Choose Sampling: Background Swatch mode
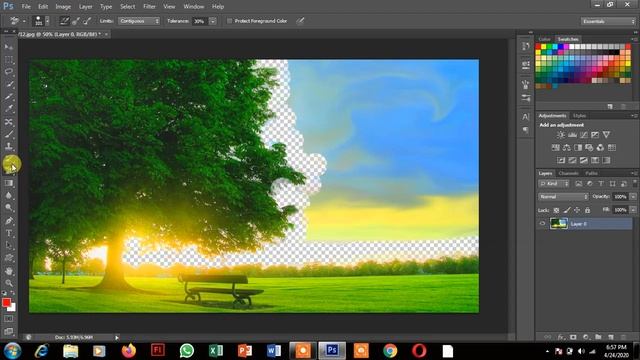The width and height of the screenshot is (640, 360). click(87, 21)
